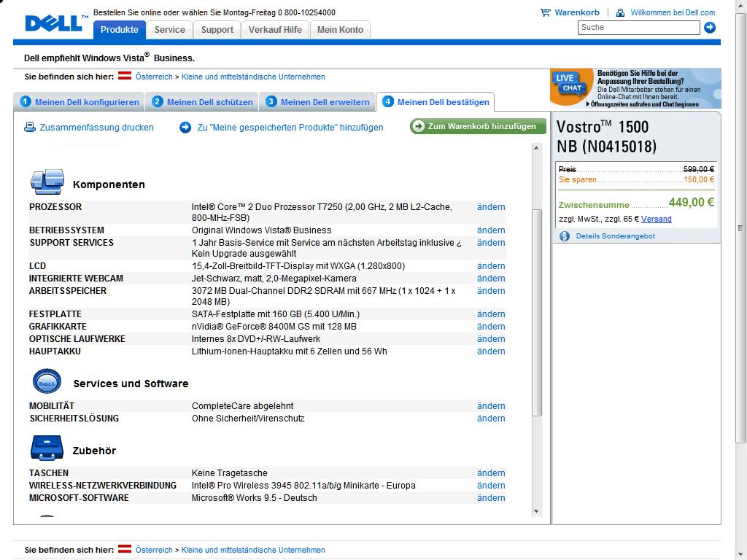Open the shopping cart icon next to Warenkorb
This screenshot has height=560, width=747.
pos(546,13)
